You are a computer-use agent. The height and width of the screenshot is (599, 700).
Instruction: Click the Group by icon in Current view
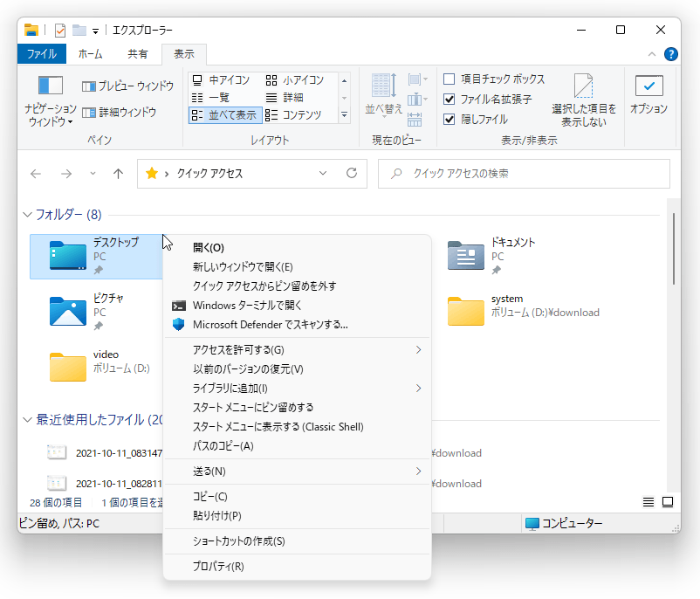coord(417,80)
